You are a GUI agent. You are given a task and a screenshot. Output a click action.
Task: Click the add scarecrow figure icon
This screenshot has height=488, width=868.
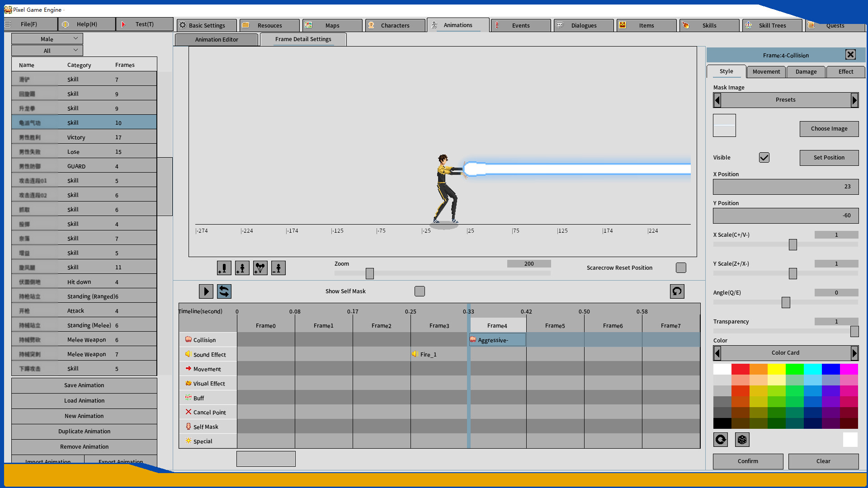click(x=242, y=267)
